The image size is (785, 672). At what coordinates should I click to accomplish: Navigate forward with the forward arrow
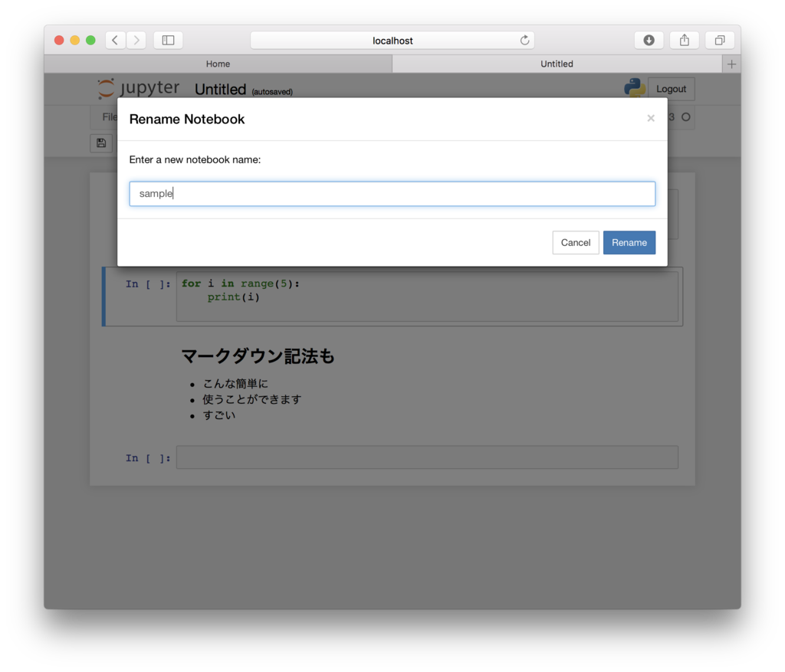click(136, 40)
